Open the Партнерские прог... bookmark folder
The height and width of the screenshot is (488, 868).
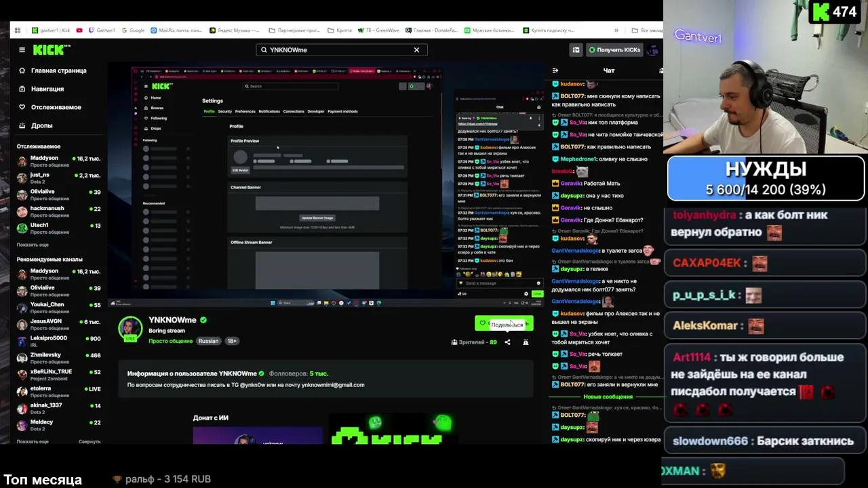294,30
